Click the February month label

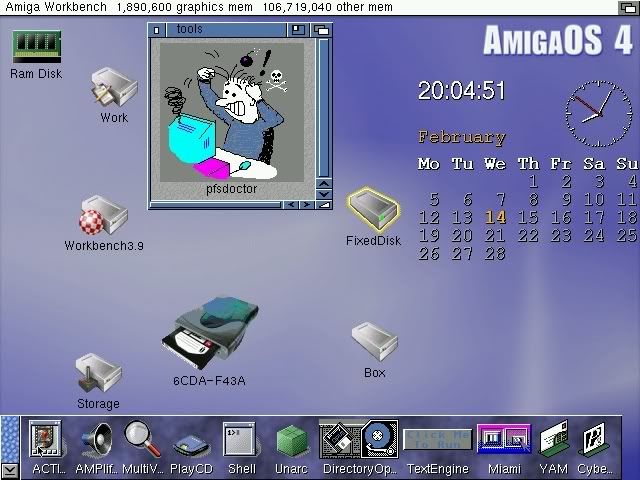[462, 137]
